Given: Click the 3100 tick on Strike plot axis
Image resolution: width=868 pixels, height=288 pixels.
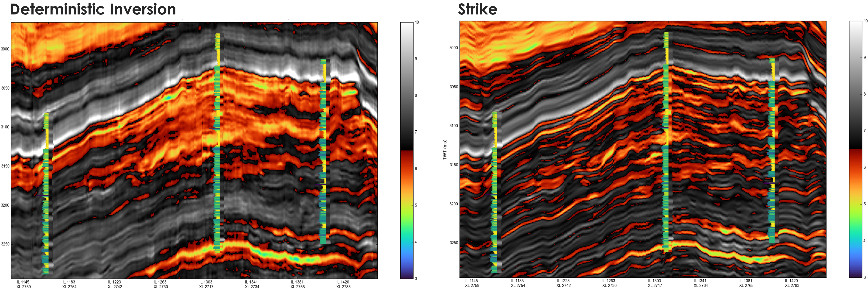Looking at the screenshot, I should click(x=454, y=126).
